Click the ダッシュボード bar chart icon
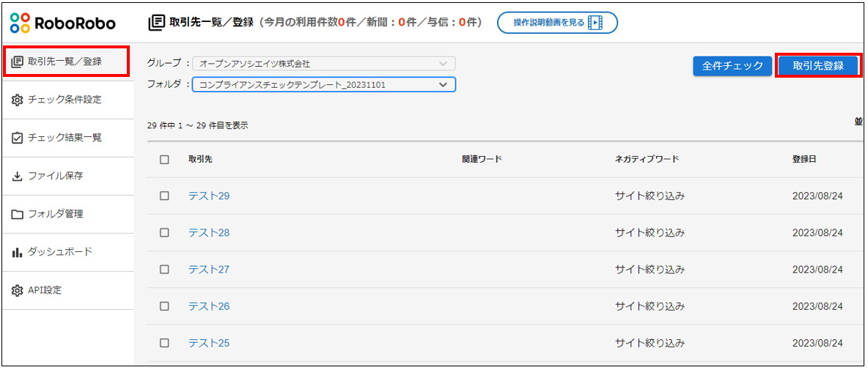The height and width of the screenshot is (370, 868). (x=18, y=252)
